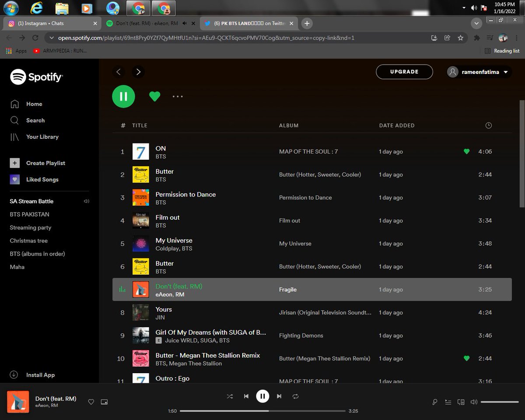Switch to the PK BTS LAND Twitter tab
The height and width of the screenshot is (420, 525).
(250, 23)
